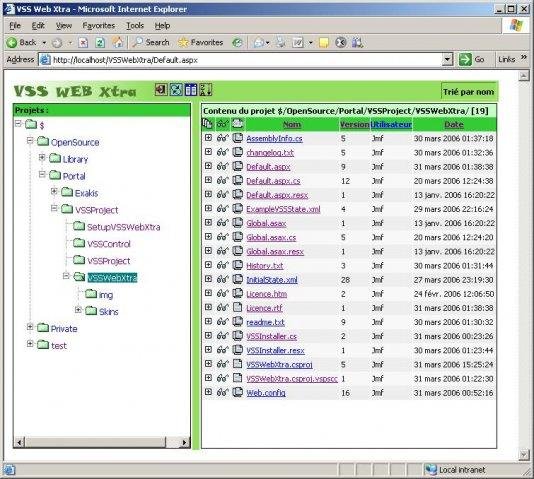Image resolution: width=534 pixels, height=479 pixels.
Task: Click the page scroll-up arrow
Action: click(524, 76)
